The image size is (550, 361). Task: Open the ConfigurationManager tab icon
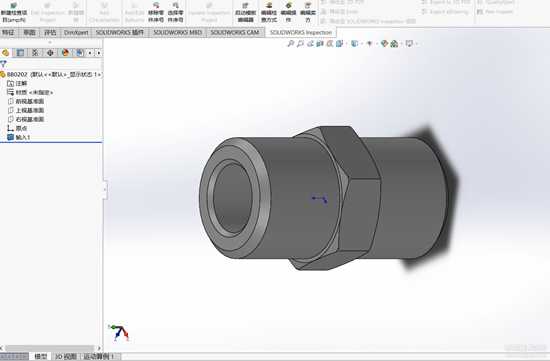(x=35, y=53)
